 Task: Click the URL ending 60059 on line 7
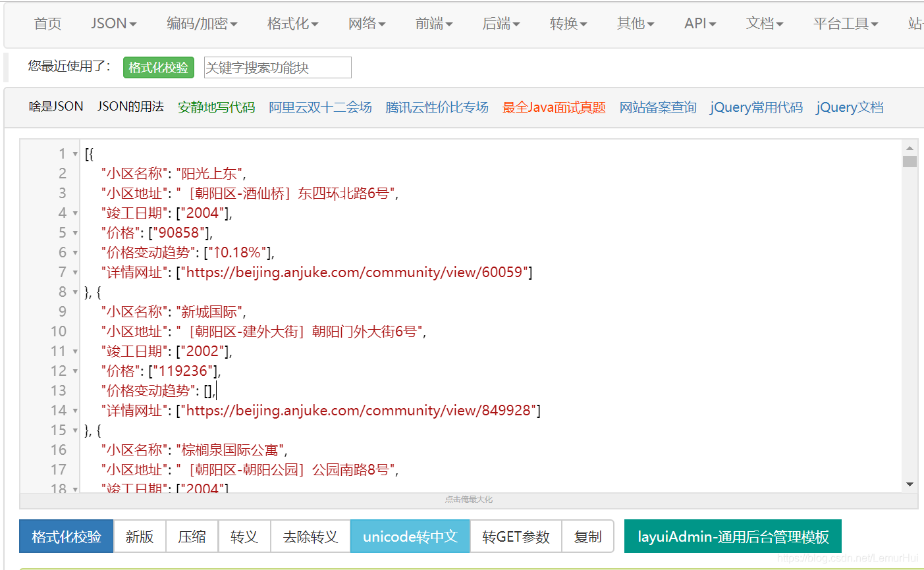354,272
